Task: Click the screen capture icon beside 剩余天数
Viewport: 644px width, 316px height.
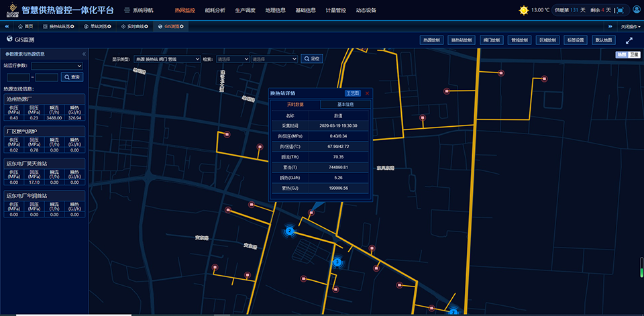Action: pyautogui.click(x=621, y=10)
